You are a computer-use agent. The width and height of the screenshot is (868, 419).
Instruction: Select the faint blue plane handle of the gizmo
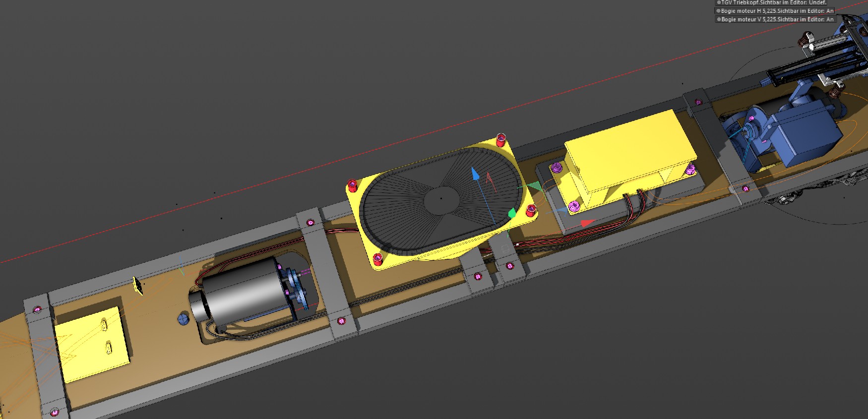tap(561, 210)
